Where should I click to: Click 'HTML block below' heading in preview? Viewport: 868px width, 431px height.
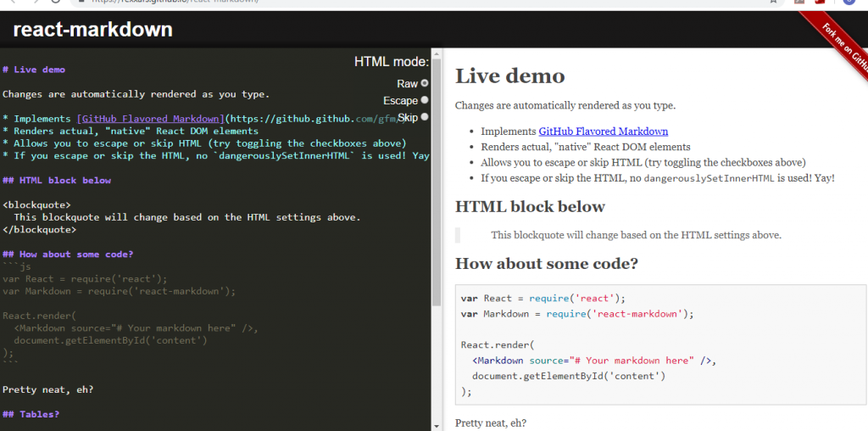[x=530, y=207]
